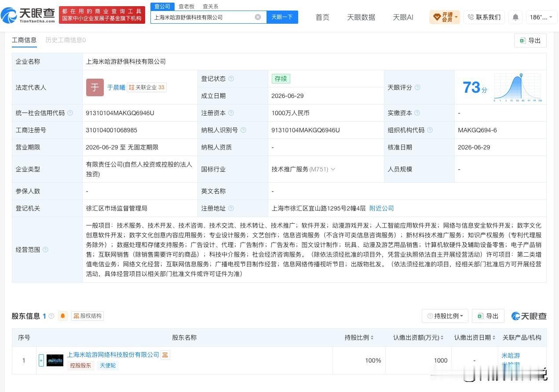
Task: Click the 于 avatar of the legal representative
Action: coord(95,87)
